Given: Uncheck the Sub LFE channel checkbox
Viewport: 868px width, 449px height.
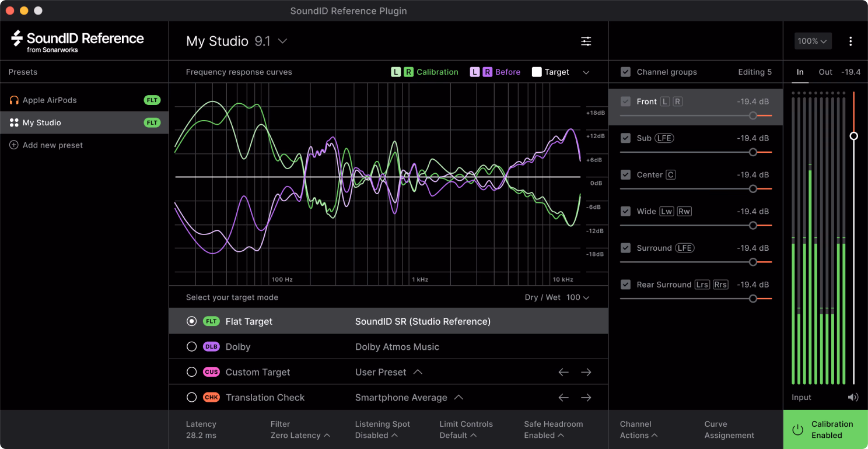Looking at the screenshot, I should (626, 138).
